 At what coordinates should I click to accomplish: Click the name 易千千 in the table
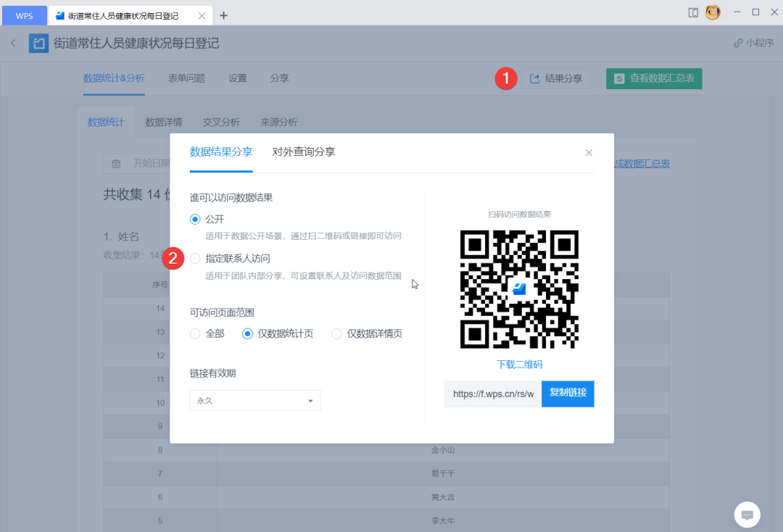pos(443,473)
